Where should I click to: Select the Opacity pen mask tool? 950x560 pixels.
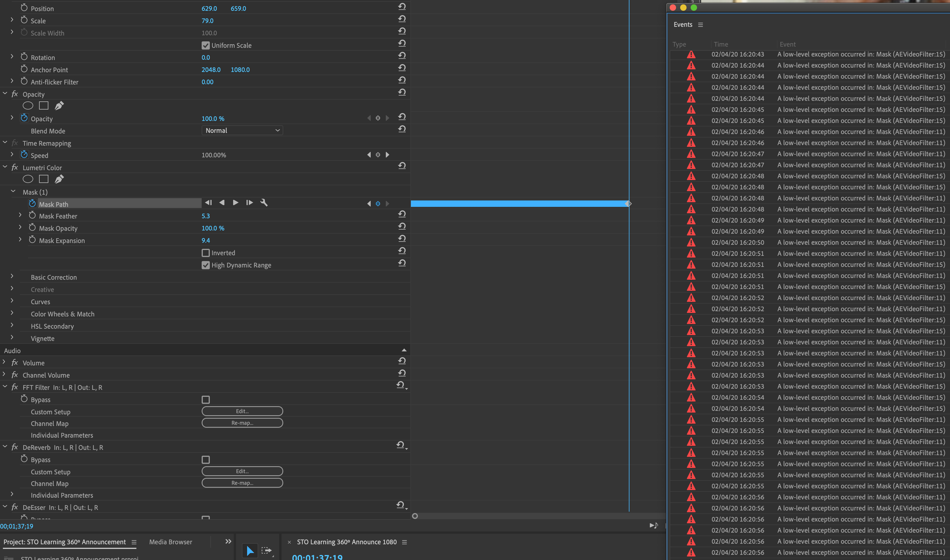tap(59, 106)
